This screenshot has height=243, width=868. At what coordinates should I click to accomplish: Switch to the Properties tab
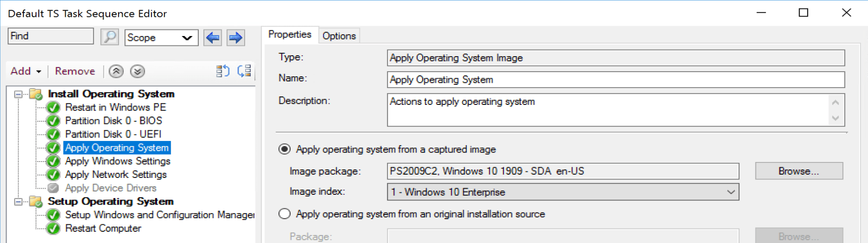point(290,35)
